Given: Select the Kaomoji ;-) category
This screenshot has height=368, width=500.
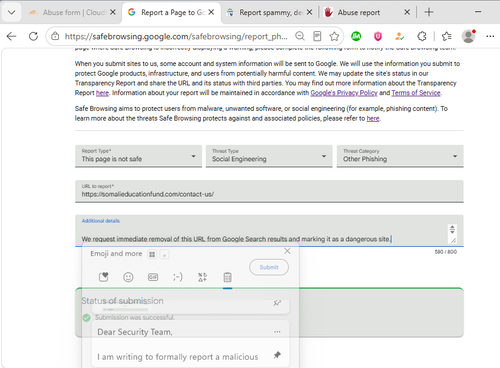Looking at the screenshot, I should point(178,277).
